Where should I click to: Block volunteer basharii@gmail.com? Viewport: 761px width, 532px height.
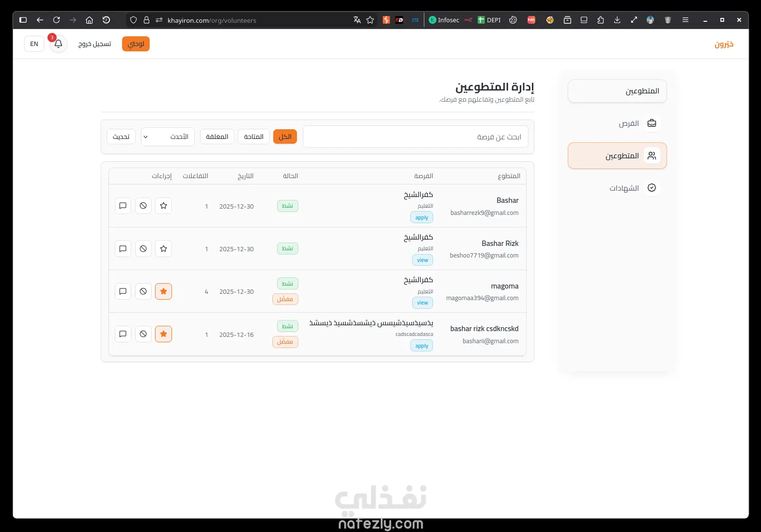143,334
